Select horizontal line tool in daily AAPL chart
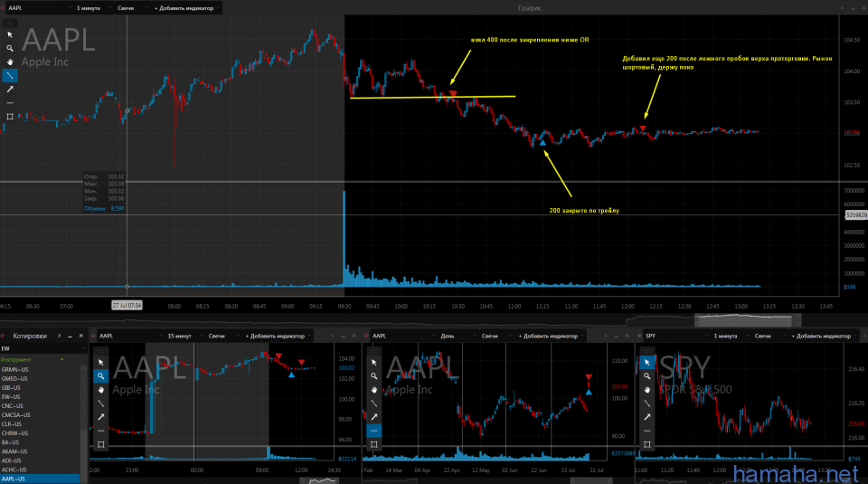Image resolution: width=868 pixels, height=484 pixels. 373,431
